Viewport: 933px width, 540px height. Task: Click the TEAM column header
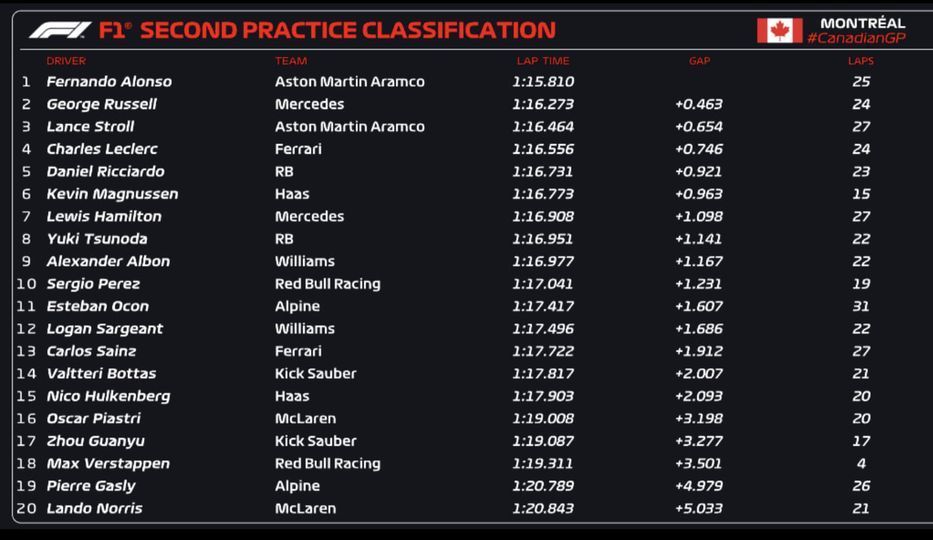(x=291, y=61)
